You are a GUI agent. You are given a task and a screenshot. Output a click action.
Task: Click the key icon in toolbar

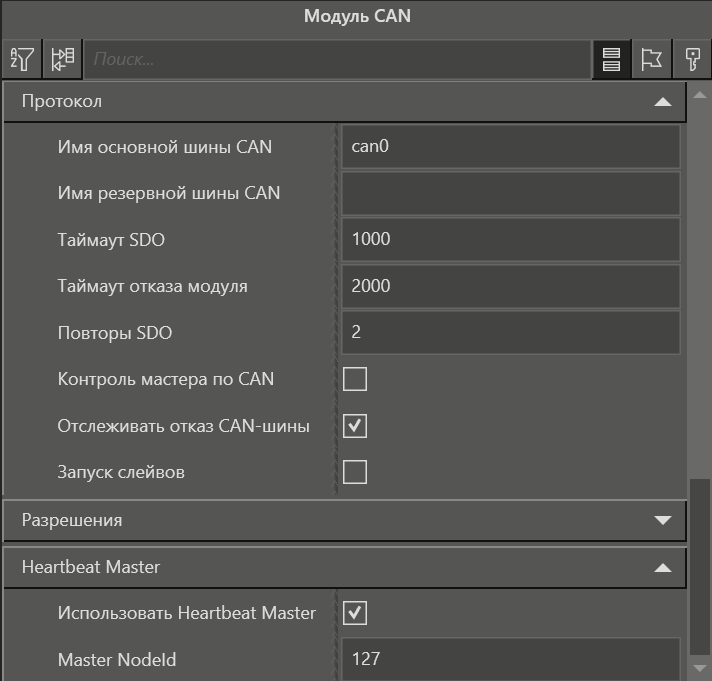(692, 59)
